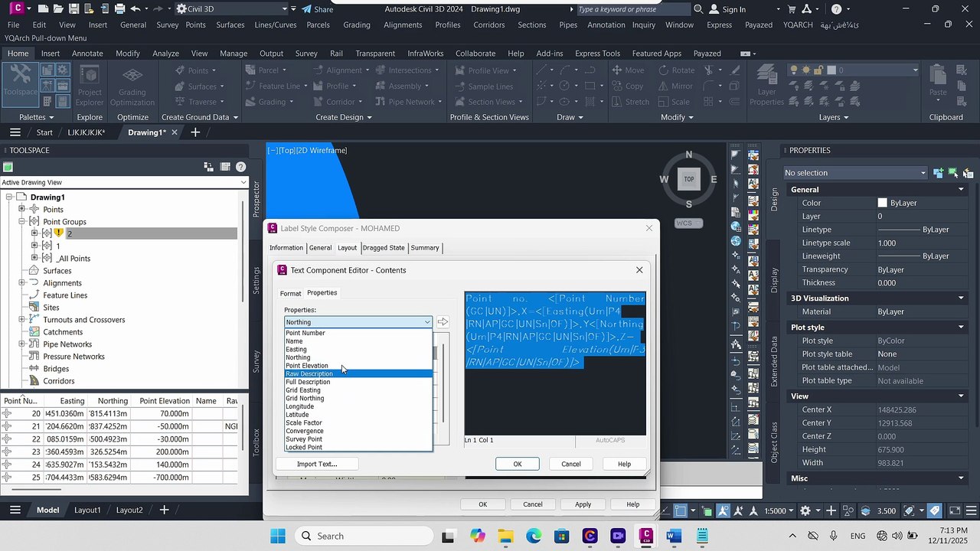The image size is (980, 551).
Task: Click the search magnifier in the title bar
Action: pos(698,9)
